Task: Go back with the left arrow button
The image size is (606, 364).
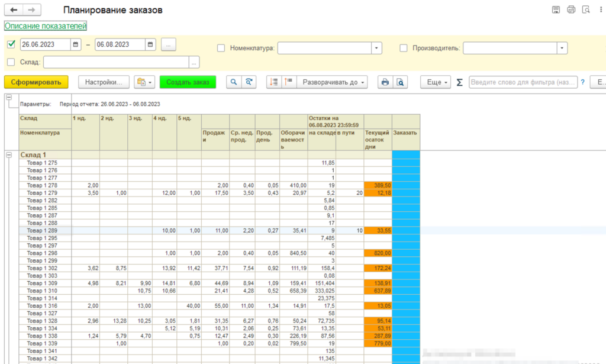Action: [14, 10]
